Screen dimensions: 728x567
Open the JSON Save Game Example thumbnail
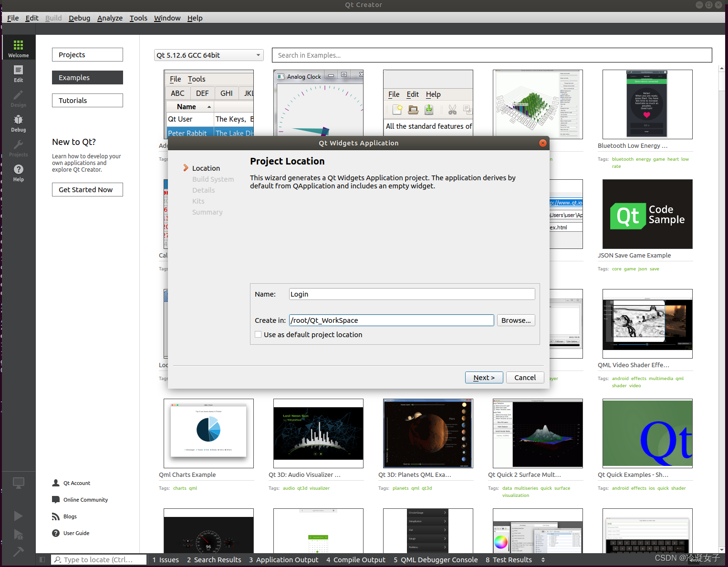point(647,214)
